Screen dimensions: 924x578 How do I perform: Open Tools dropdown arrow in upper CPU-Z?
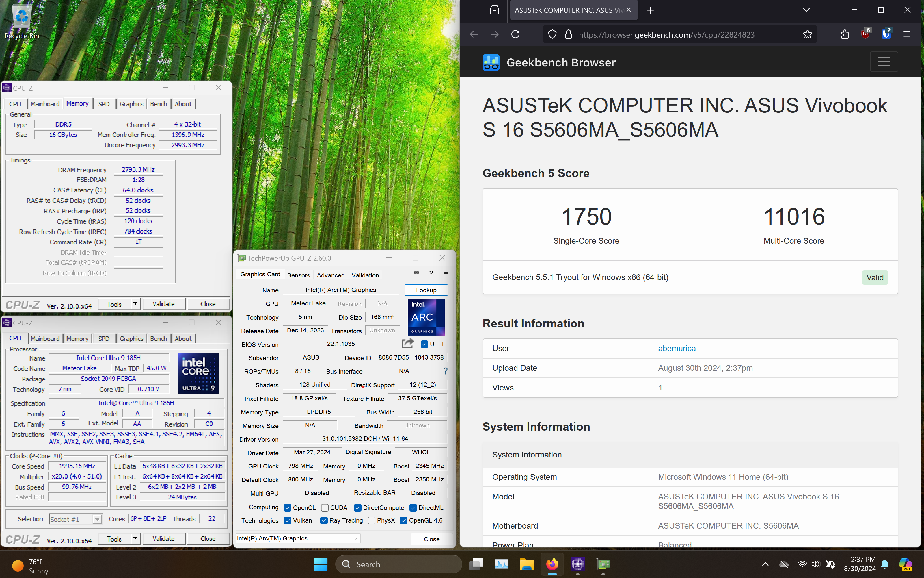(135, 304)
